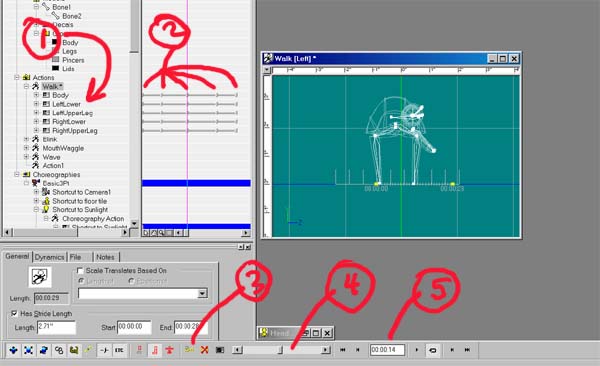Screen dimensions: 600x366
Task: Open the Scale Translates dropdown list
Action: [x=202, y=294]
